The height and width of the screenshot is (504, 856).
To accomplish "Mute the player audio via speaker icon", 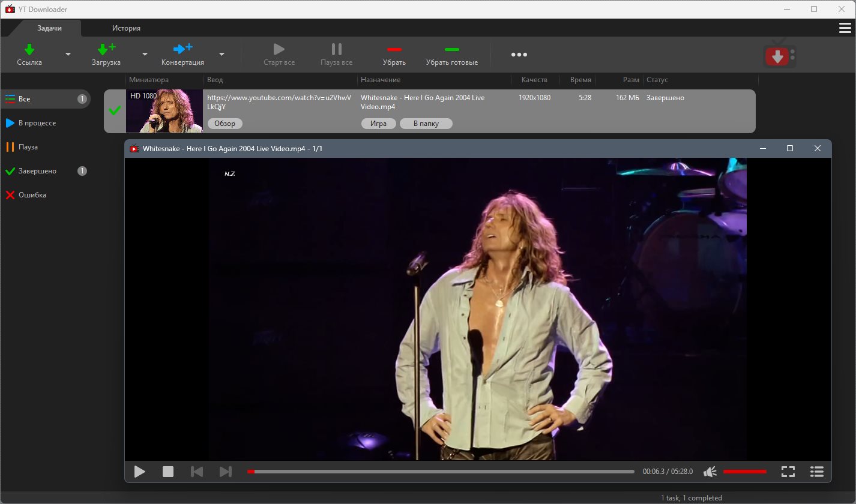I will (710, 472).
